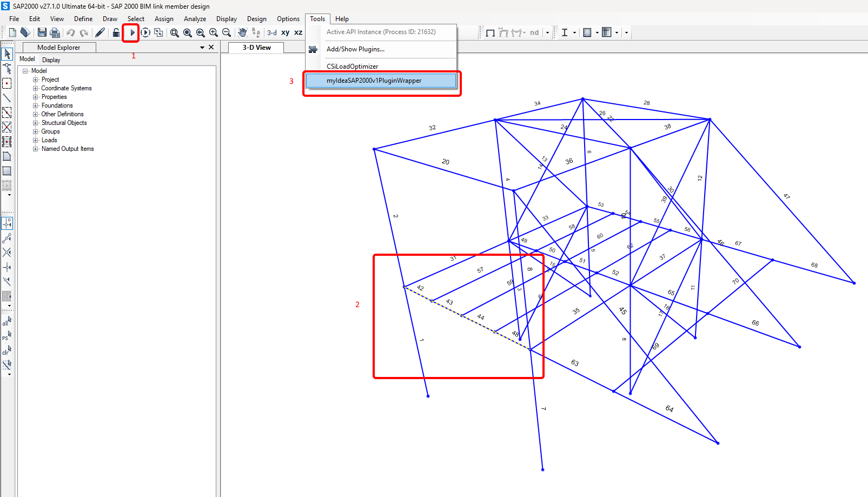Switch to the xy plane view
This screenshot has height=497, width=868.
(286, 32)
